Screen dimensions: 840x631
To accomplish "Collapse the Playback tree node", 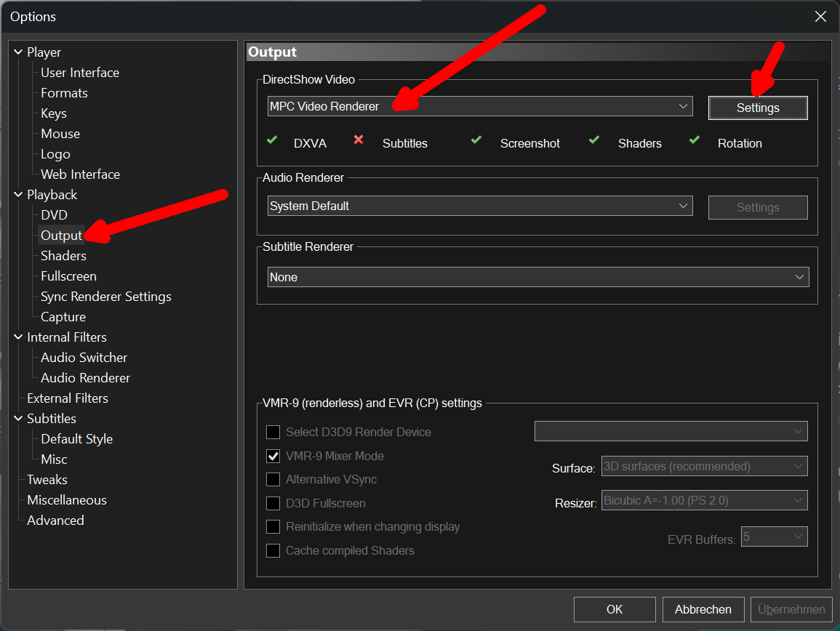I will click(x=18, y=194).
